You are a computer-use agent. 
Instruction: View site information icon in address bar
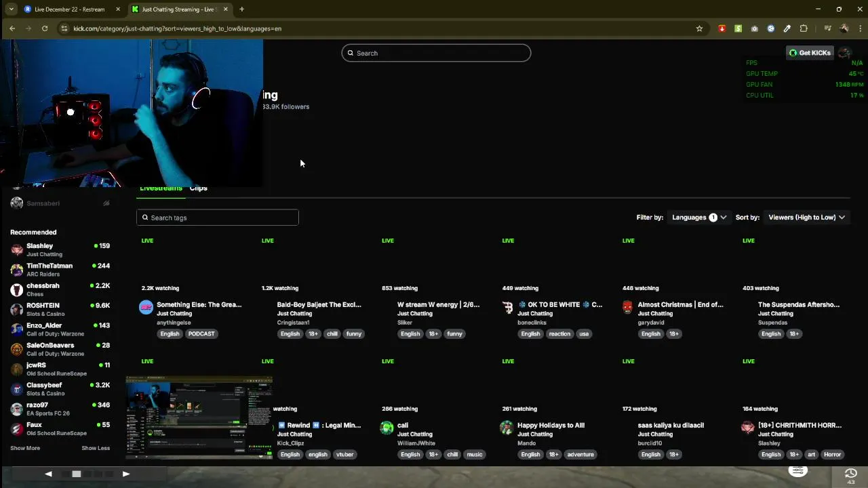64,28
